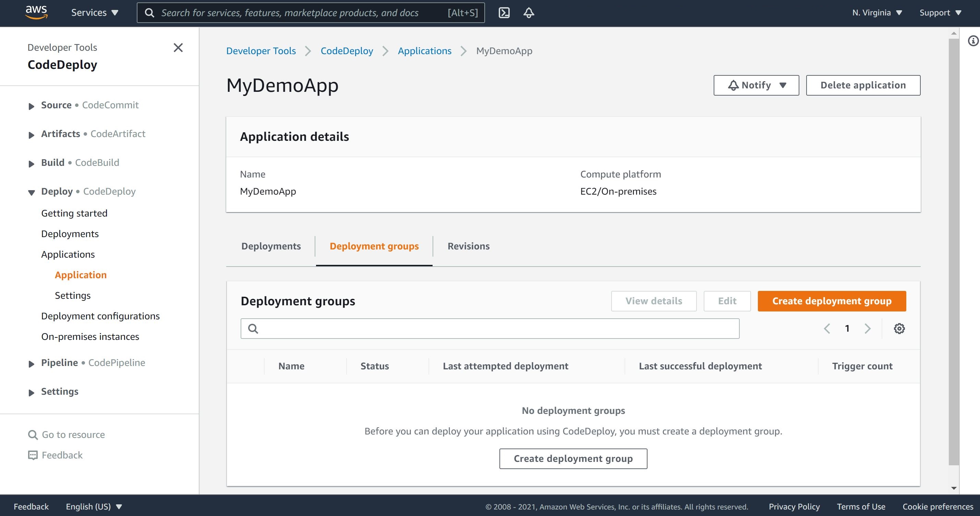Open On-premises instances in sidebar
This screenshot has height=516, width=980.
coord(90,336)
